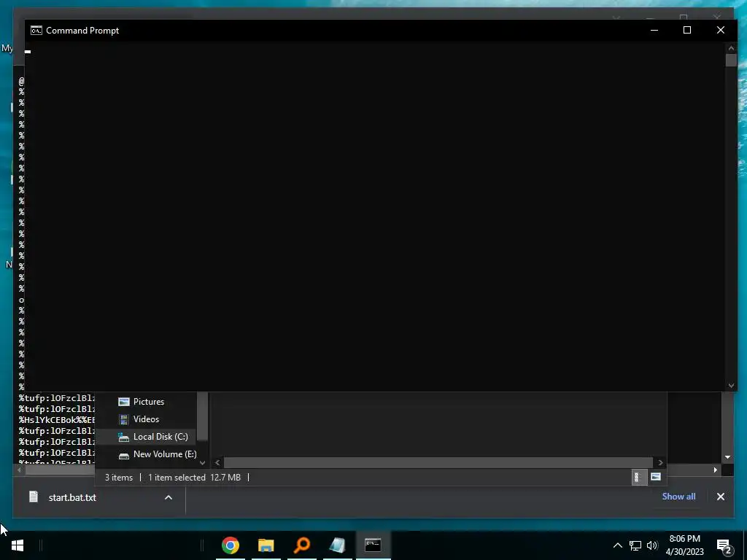Close the Chrome downloads bar

click(x=720, y=497)
